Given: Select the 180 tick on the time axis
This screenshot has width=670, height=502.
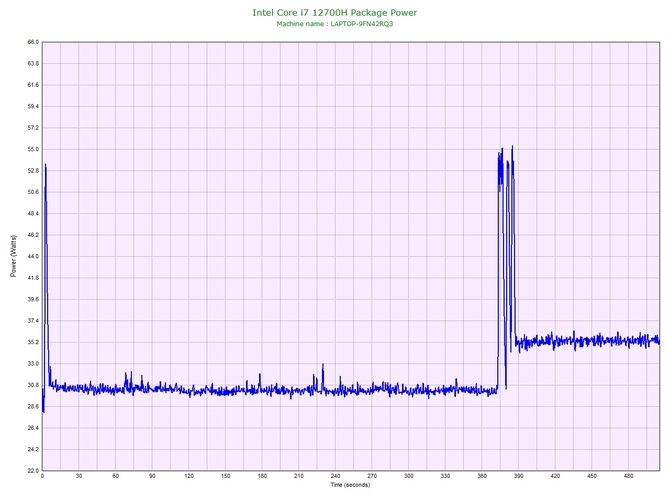Looking at the screenshot, I should pos(262,476).
